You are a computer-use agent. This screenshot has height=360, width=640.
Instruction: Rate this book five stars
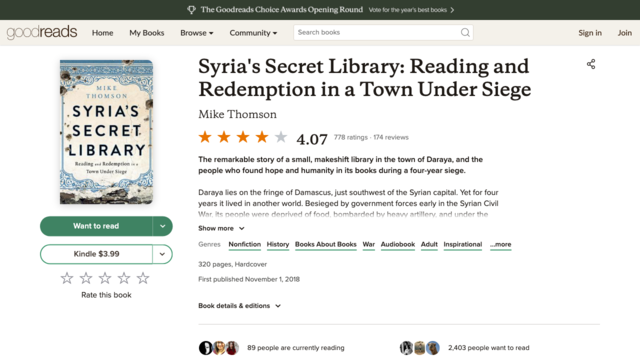[x=143, y=278]
